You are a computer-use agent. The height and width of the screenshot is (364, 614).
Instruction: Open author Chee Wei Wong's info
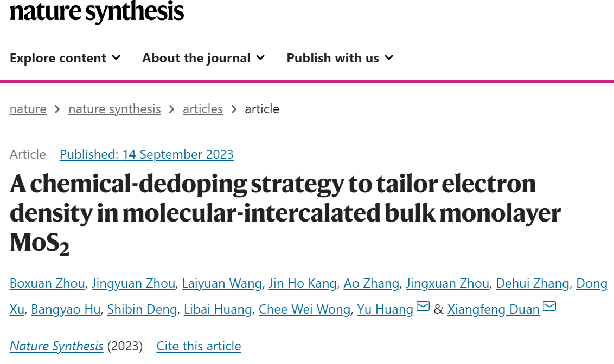pos(305,309)
